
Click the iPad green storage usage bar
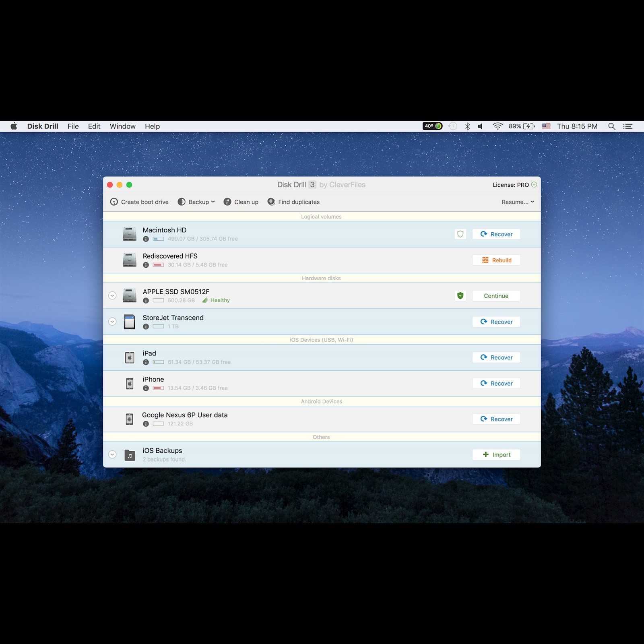(158, 362)
